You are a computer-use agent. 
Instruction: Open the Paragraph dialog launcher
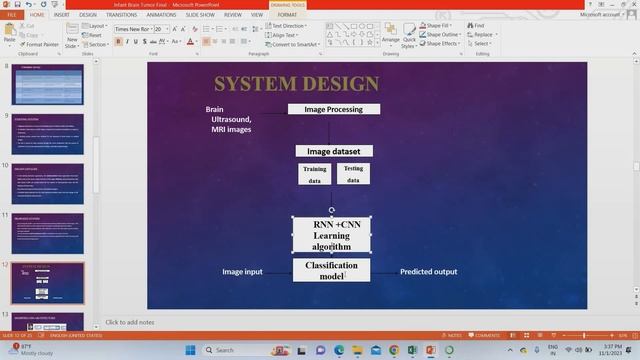pyautogui.click(x=320, y=54)
